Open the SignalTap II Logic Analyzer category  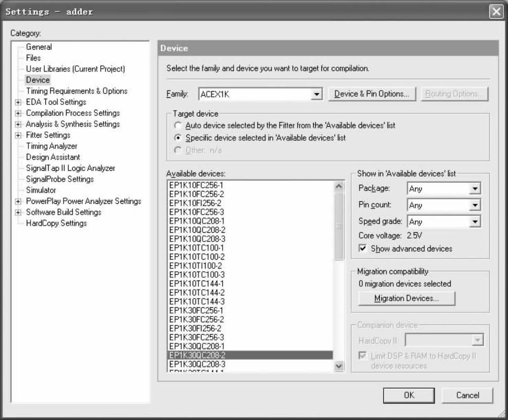[70, 168]
